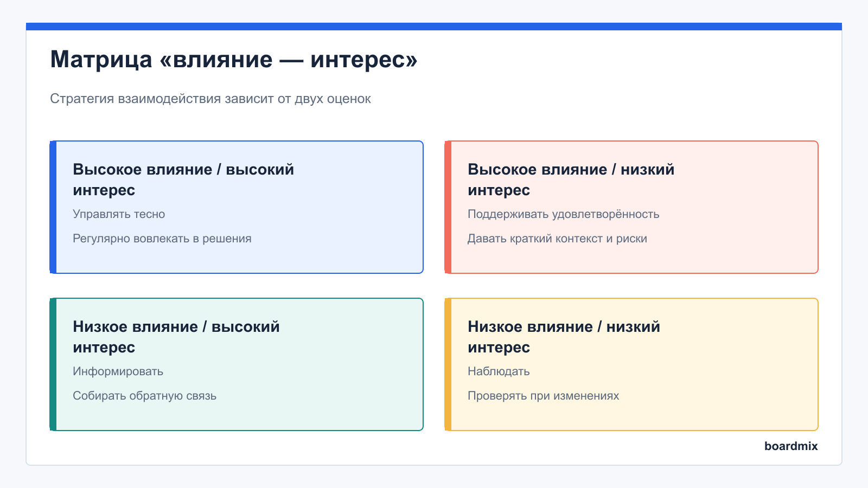Click the text "Управлять тесно"

point(119,214)
